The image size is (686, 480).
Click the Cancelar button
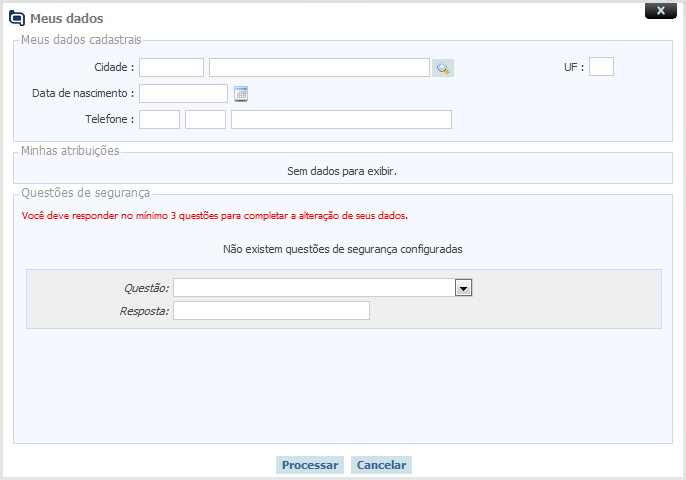pos(381,465)
